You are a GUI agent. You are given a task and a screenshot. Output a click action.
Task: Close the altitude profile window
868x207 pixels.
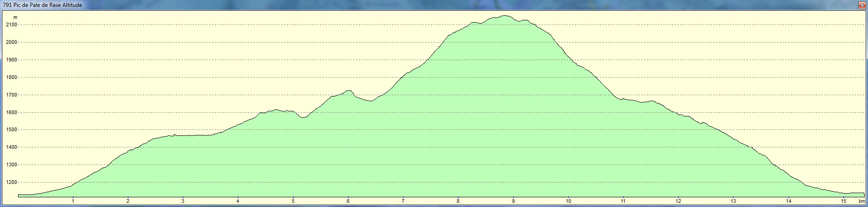(x=862, y=5)
